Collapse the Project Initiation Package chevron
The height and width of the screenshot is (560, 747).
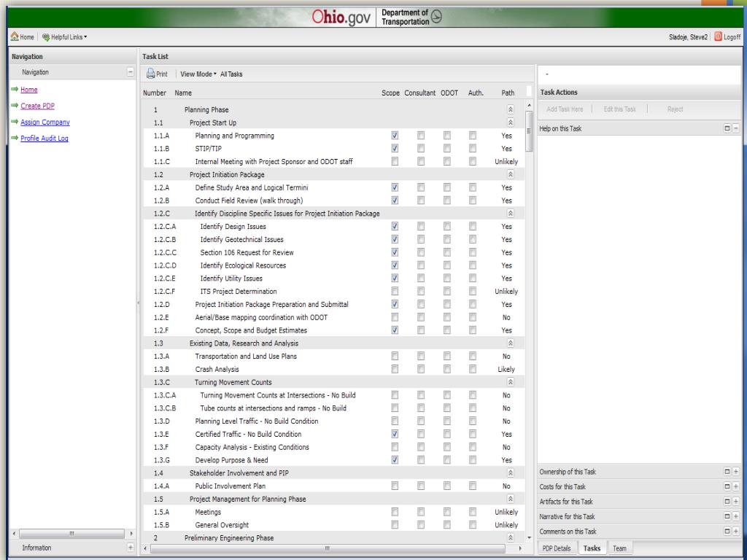[510, 174]
